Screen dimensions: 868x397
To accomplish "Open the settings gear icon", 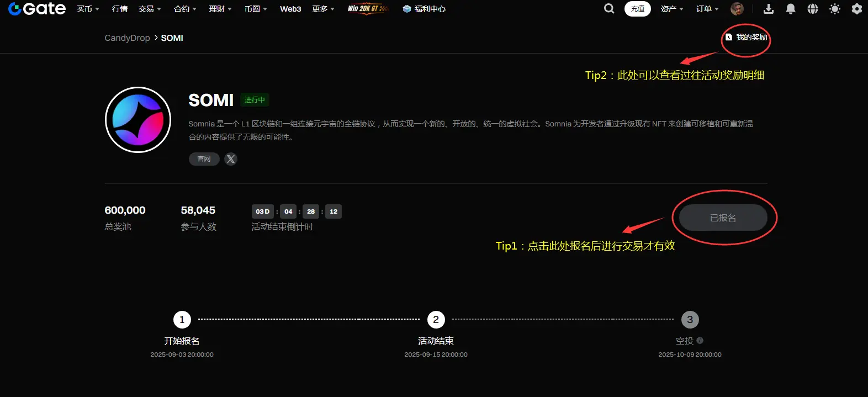I will click(857, 9).
